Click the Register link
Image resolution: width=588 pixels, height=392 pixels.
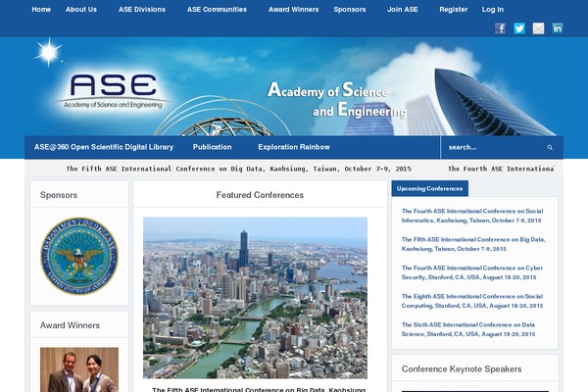coord(454,10)
